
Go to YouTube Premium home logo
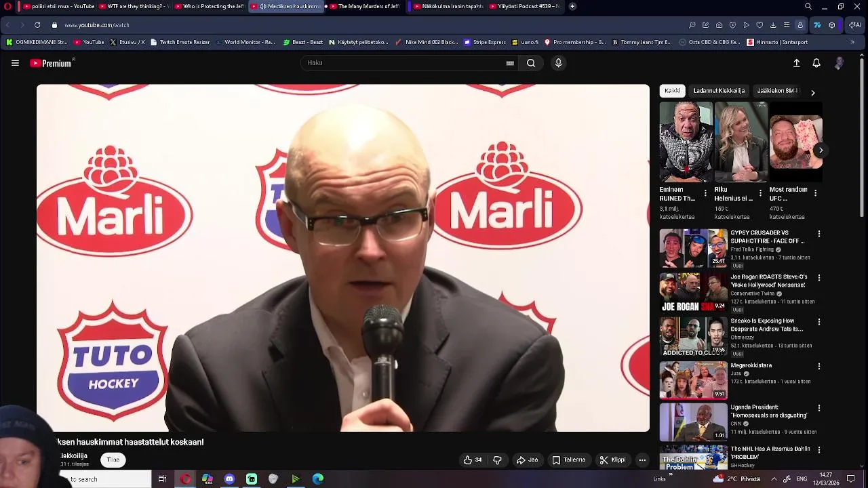click(51, 63)
